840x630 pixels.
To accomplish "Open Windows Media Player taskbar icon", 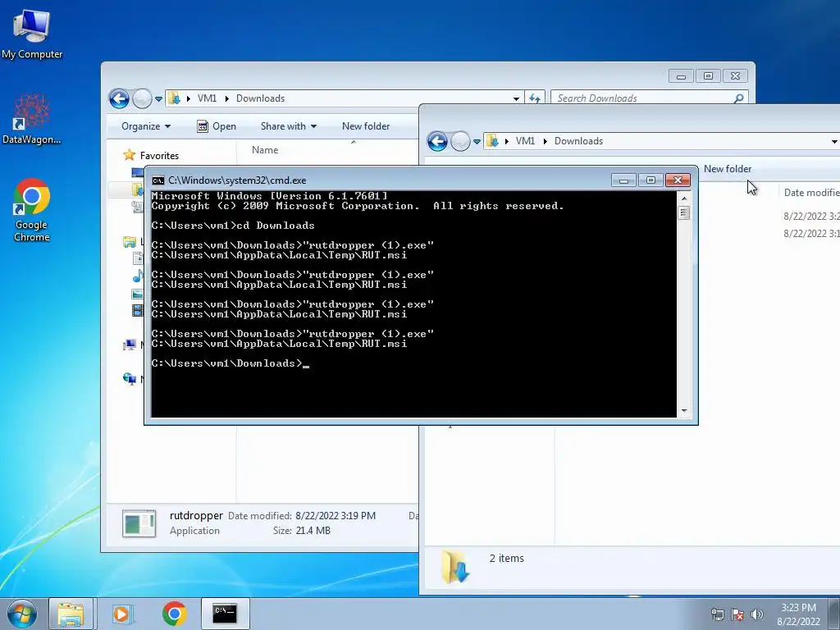I will click(x=121, y=614).
